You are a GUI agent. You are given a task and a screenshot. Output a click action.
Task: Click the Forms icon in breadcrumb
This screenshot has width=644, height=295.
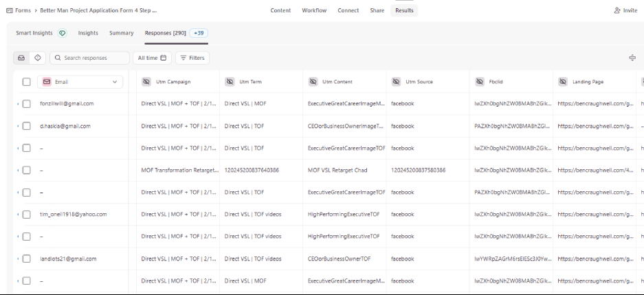click(9, 11)
